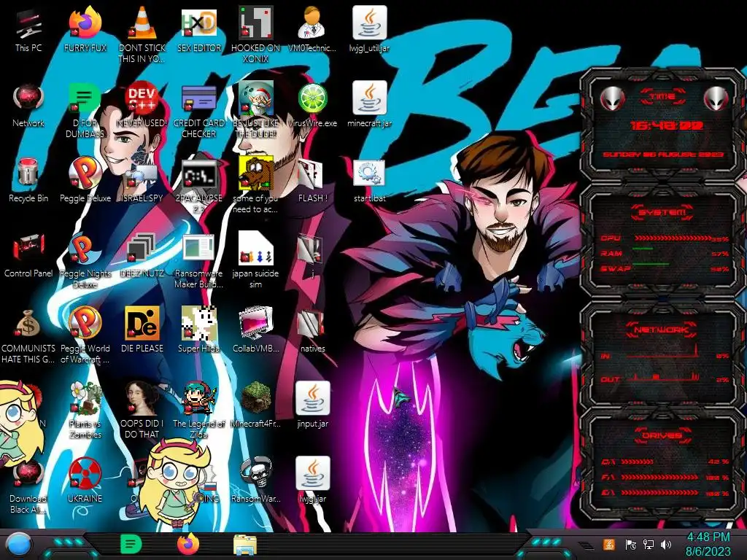
Task: Click the Start orb button
Action: click(x=18, y=544)
